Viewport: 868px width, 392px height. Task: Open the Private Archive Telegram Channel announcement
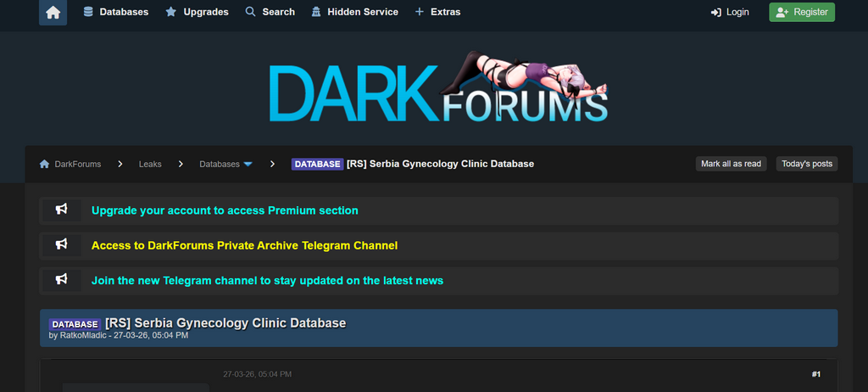pyautogui.click(x=245, y=245)
